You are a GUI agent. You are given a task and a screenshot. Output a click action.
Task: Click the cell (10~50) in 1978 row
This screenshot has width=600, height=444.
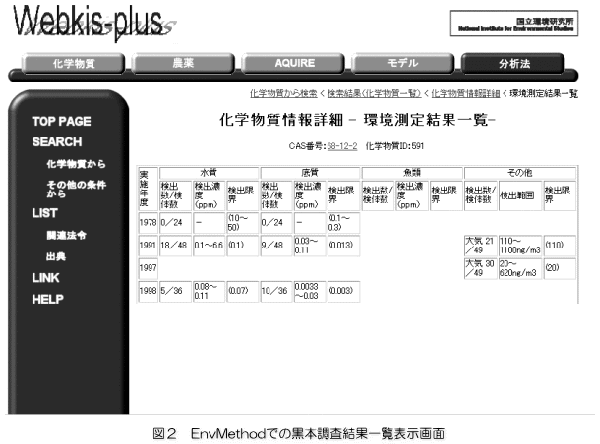[243, 223]
